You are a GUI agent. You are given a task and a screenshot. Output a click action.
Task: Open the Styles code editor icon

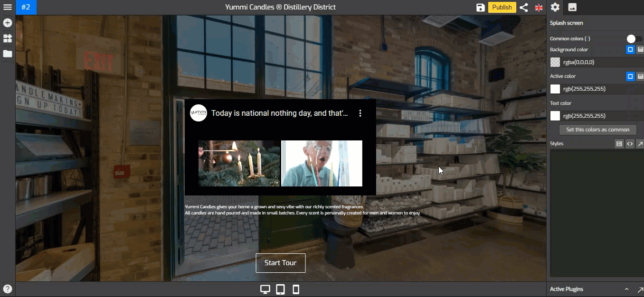coord(630,143)
